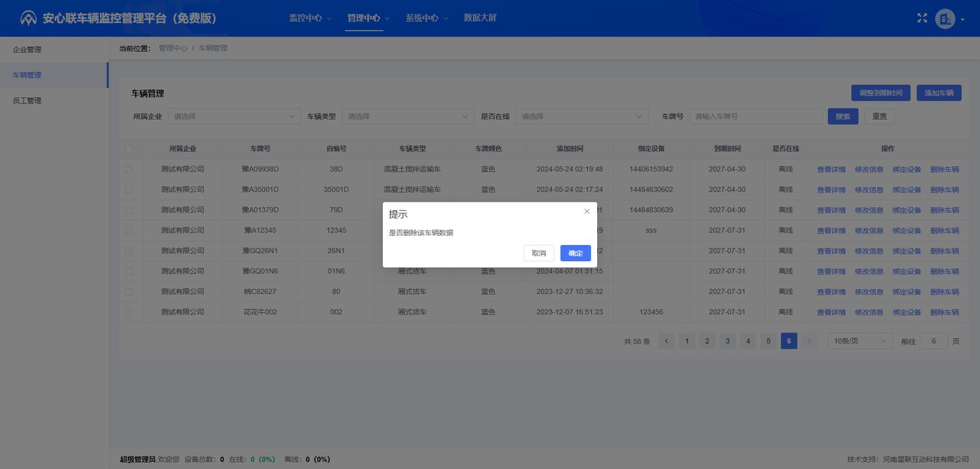Open 监控中心 menu
Image resolution: width=980 pixels, height=469 pixels.
point(310,18)
